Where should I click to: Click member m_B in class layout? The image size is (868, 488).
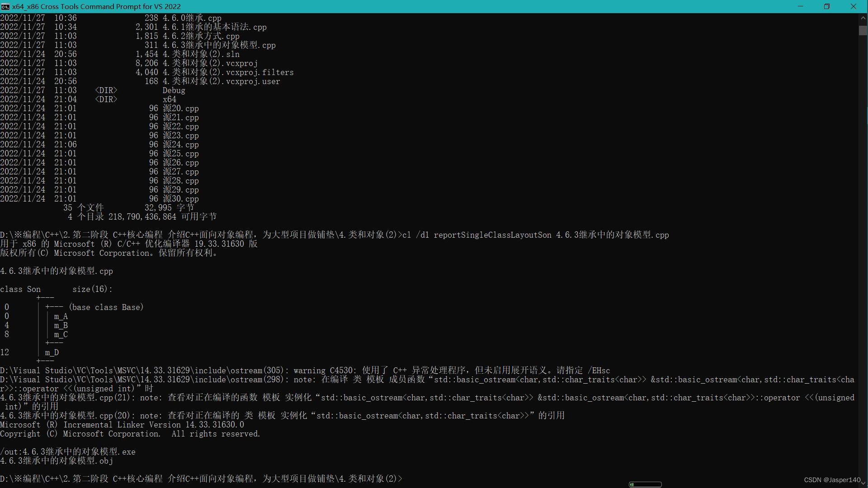coord(61,325)
